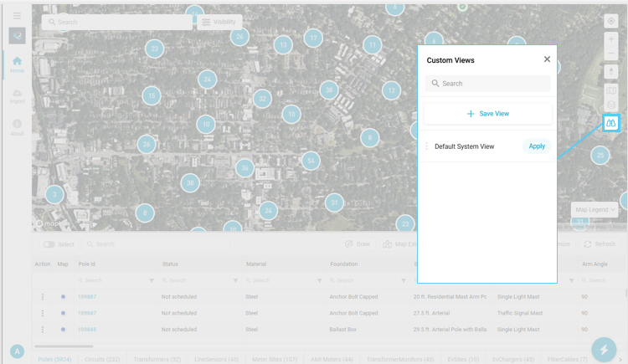Open pole link 109887
This screenshot has width=628, height=364.
pyautogui.click(x=87, y=297)
